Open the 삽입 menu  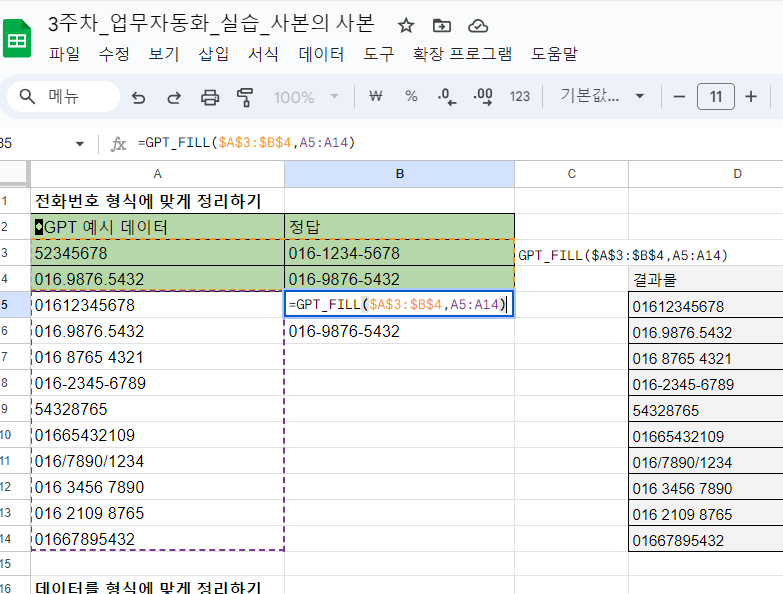214,53
